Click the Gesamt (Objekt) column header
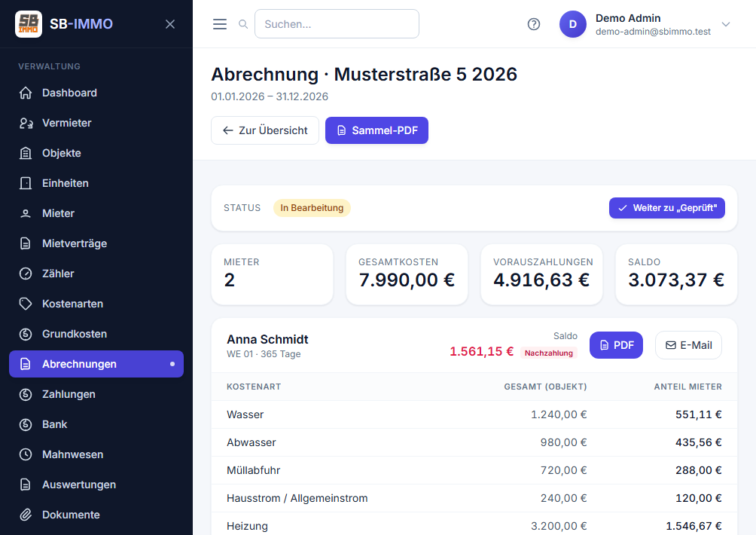This screenshot has height=535, width=756. click(x=545, y=387)
